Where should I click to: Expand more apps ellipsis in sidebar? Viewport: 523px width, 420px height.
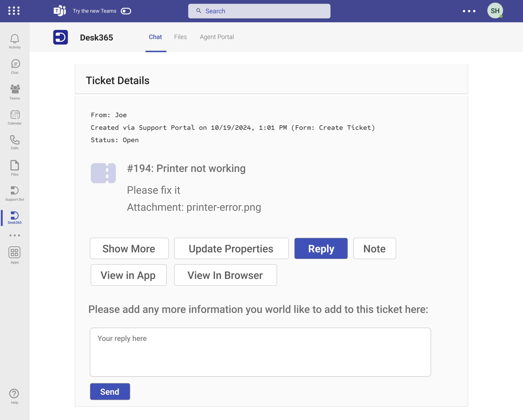click(15, 236)
